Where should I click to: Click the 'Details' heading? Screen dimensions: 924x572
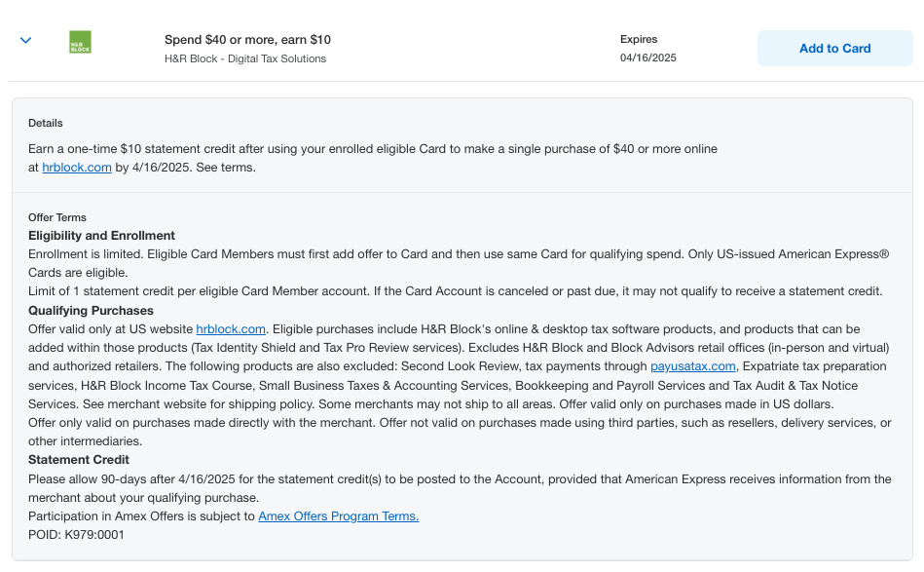pos(46,123)
